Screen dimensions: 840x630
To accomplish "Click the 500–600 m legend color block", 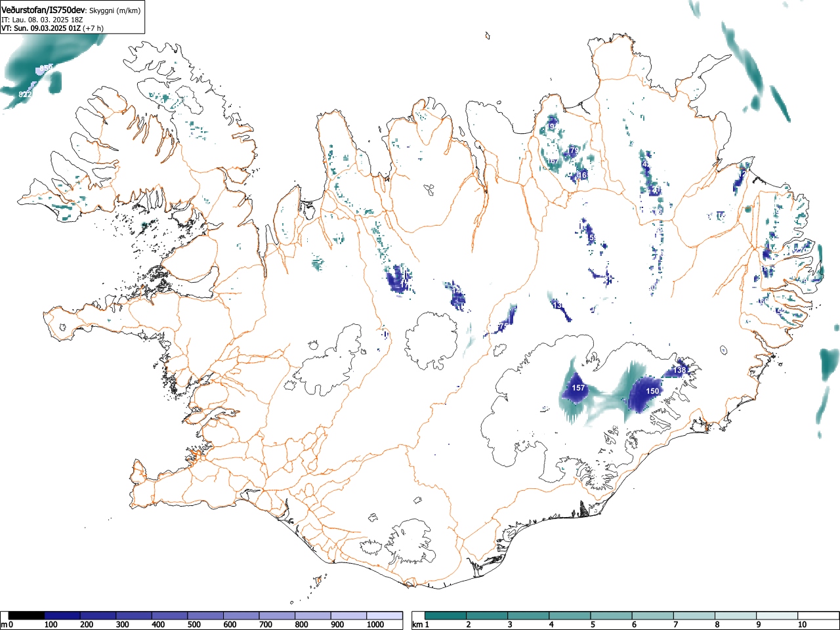I will 206,616.
